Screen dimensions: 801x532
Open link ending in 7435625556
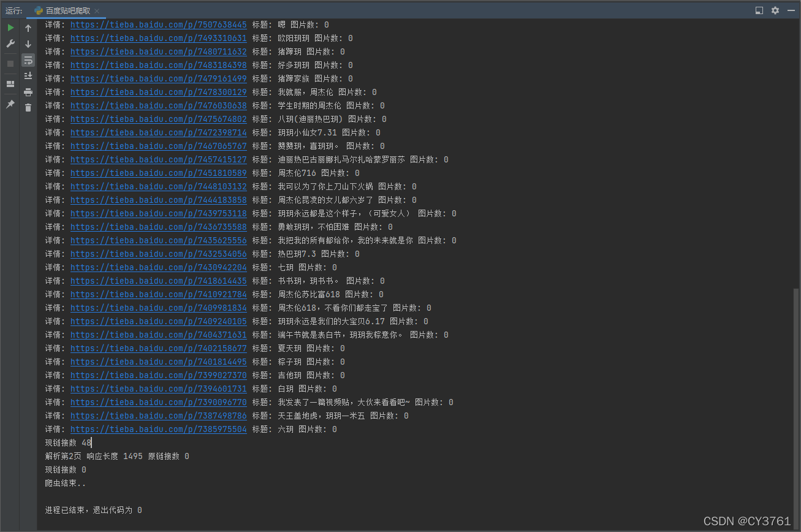[159, 240]
